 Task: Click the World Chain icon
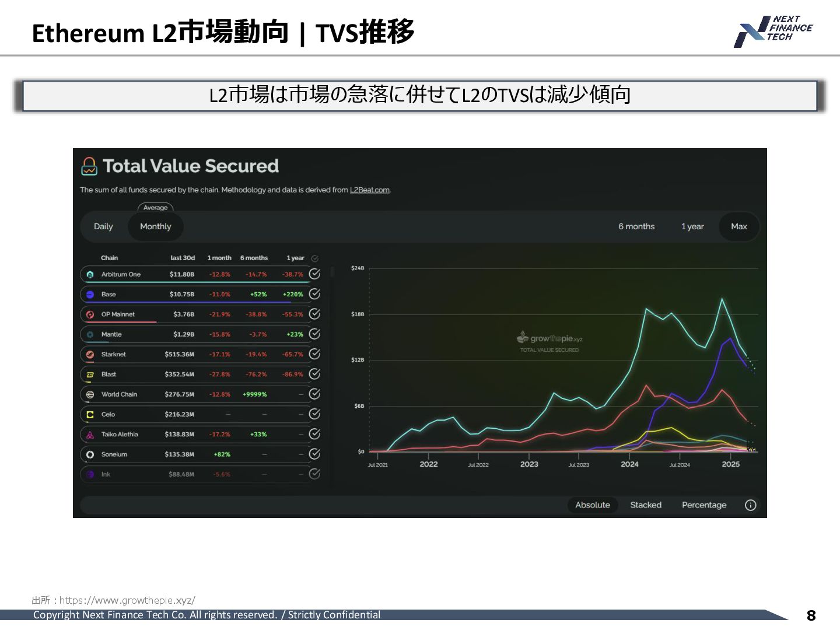coord(90,394)
